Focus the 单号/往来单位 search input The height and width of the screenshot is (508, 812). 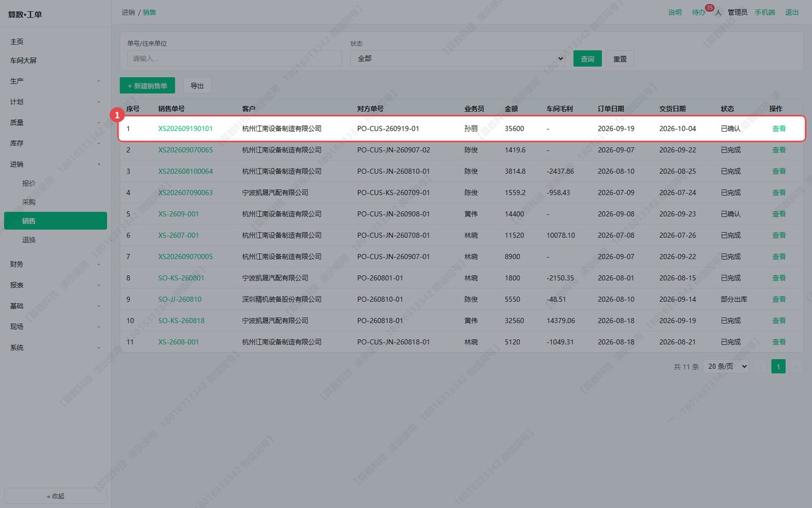coord(234,58)
